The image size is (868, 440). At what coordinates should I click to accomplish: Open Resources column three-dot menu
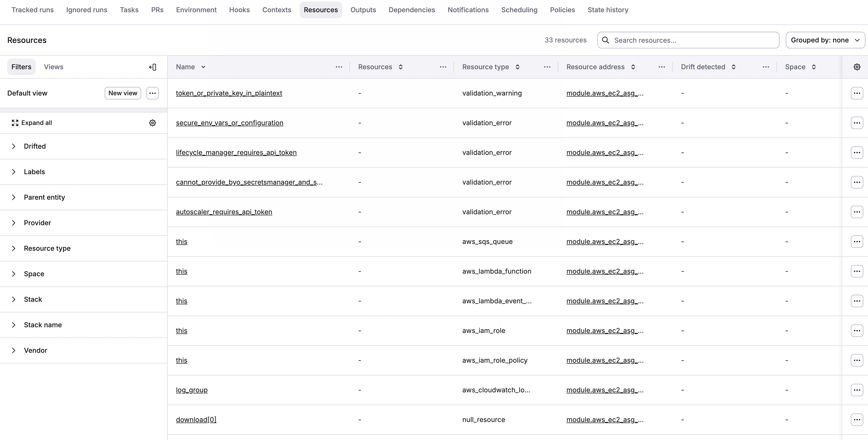pyautogui.click(x=443, y=67)
